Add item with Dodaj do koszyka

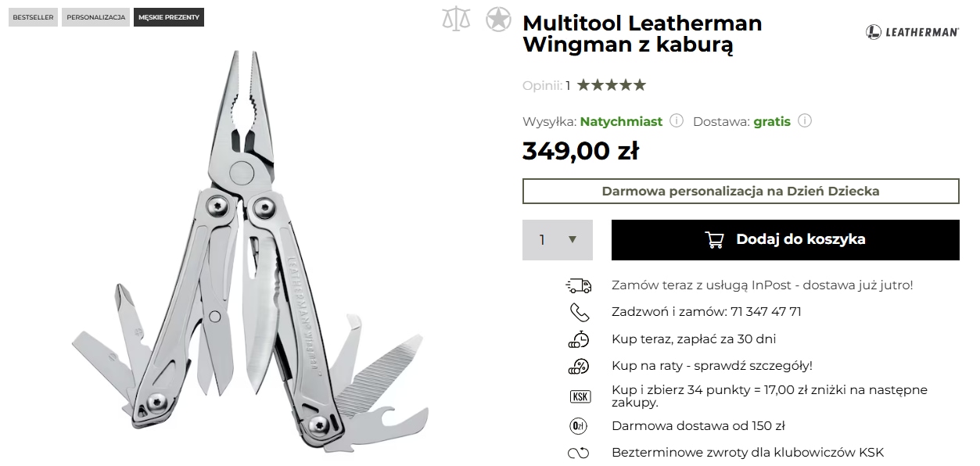785,240
